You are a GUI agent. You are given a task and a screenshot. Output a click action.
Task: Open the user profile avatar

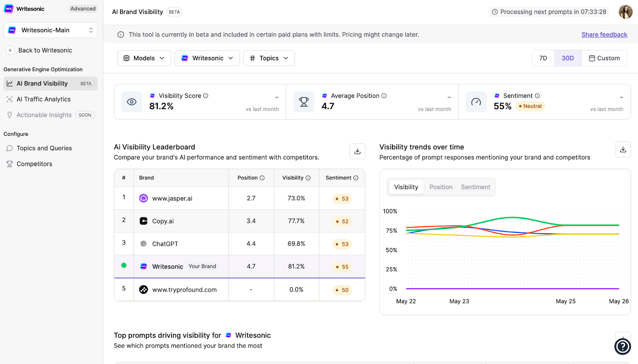pos(625,12)
